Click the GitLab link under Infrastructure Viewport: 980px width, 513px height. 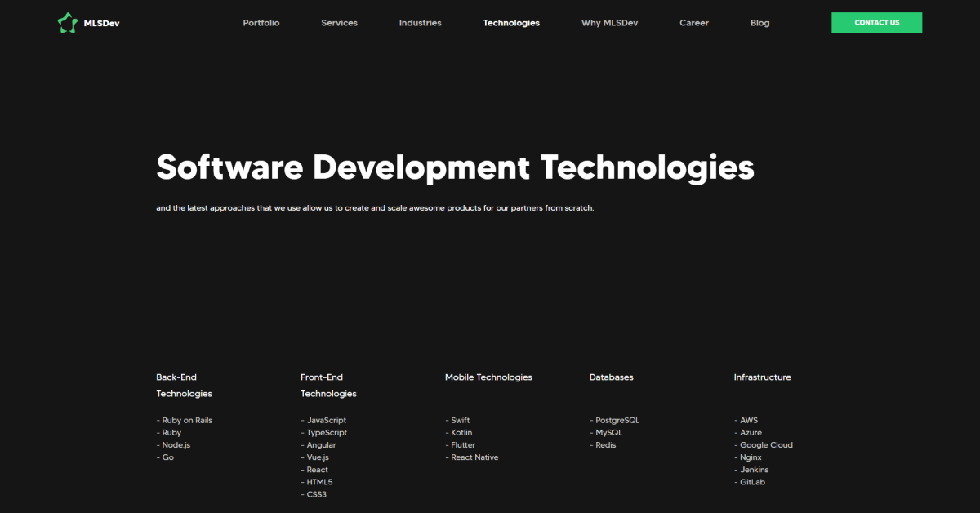coord(751,481)
